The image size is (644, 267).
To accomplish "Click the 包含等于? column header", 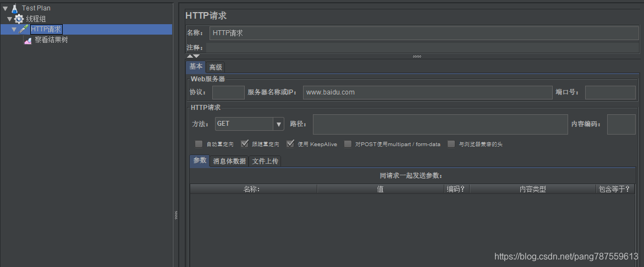I will tap(615, 189).
